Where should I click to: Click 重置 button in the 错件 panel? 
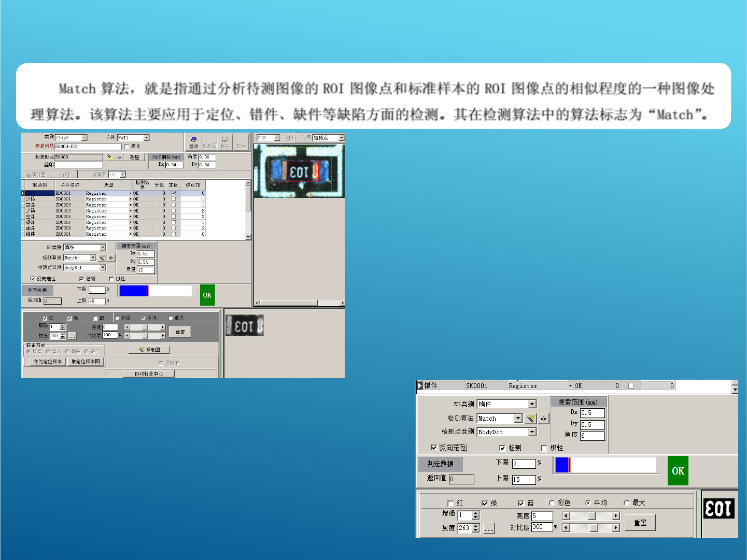pos(640,523)
